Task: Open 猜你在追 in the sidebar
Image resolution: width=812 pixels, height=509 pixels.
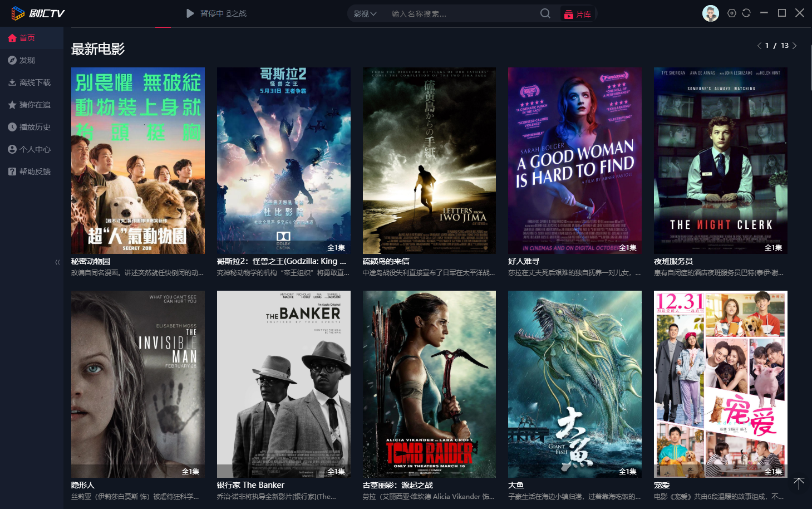Action: pyautogui.click(x=32, y=105)
